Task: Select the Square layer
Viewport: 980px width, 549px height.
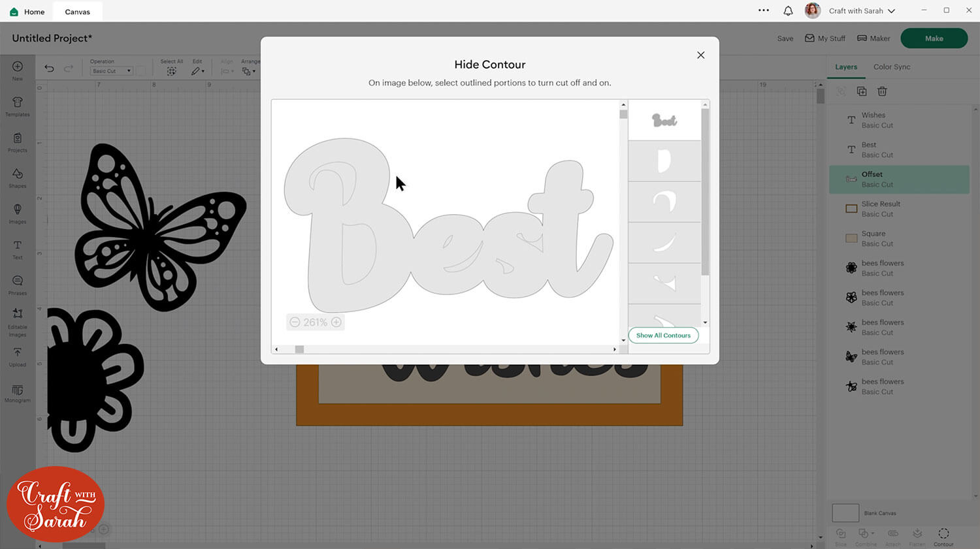Action: (x=899, y=238)
